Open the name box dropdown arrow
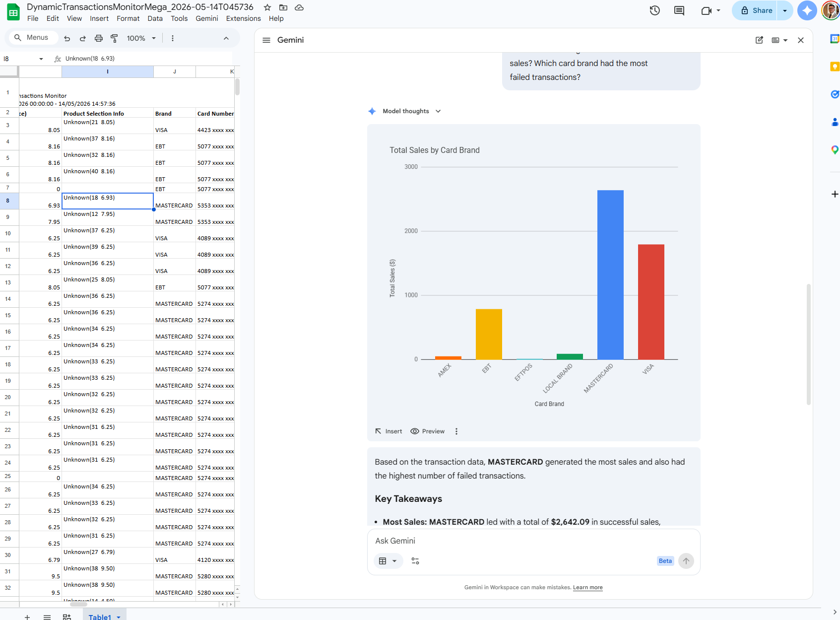 (41, 59)
